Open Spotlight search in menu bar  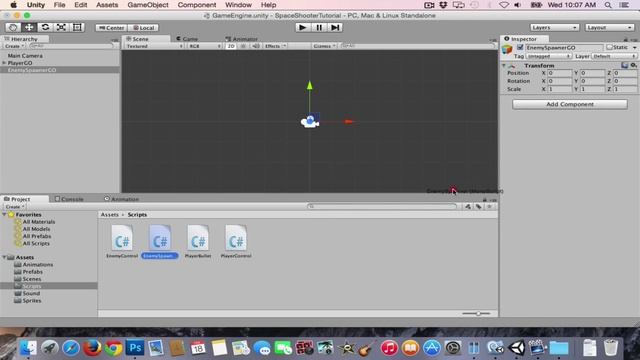pyautogui.click(x=608, y=5)
